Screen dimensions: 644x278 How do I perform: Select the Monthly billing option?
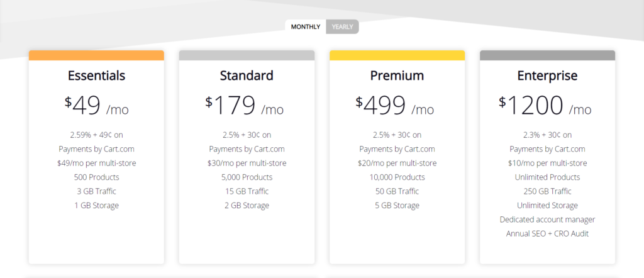tap(306, 26)
